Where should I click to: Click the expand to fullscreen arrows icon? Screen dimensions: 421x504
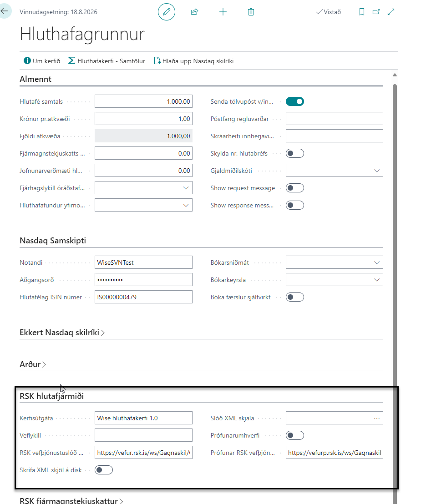[391, 12]
